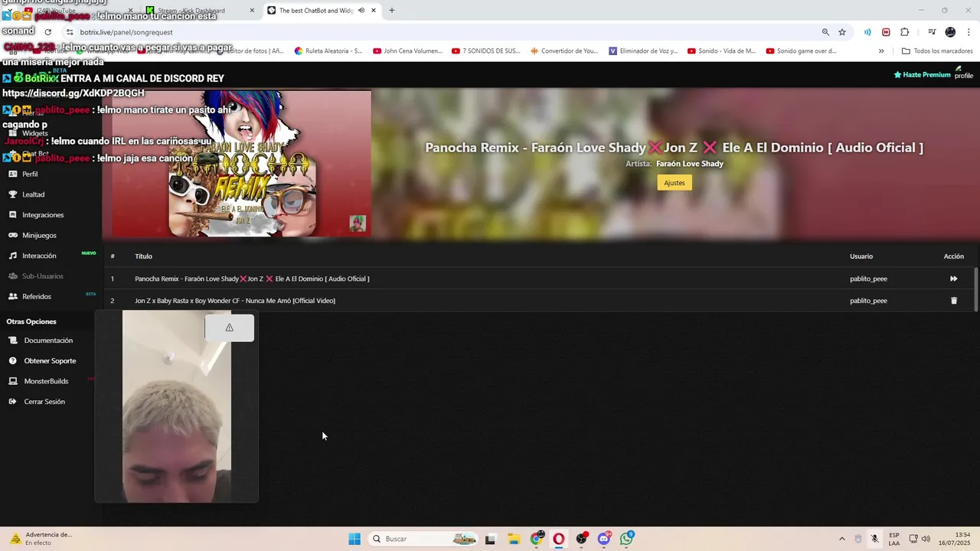Screen dimensions: 980x551
Task: Open a new browser tab
Action: (392, 11)
